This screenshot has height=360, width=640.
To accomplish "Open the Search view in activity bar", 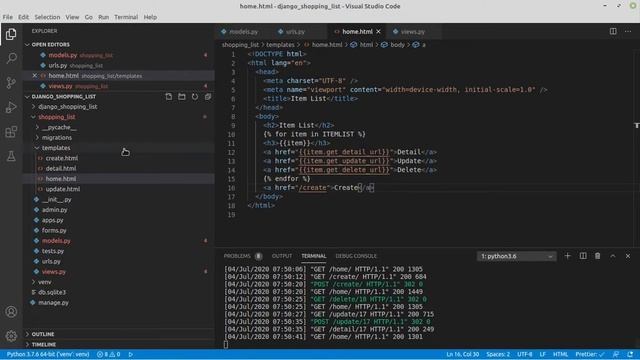I will tap(11, 58).
